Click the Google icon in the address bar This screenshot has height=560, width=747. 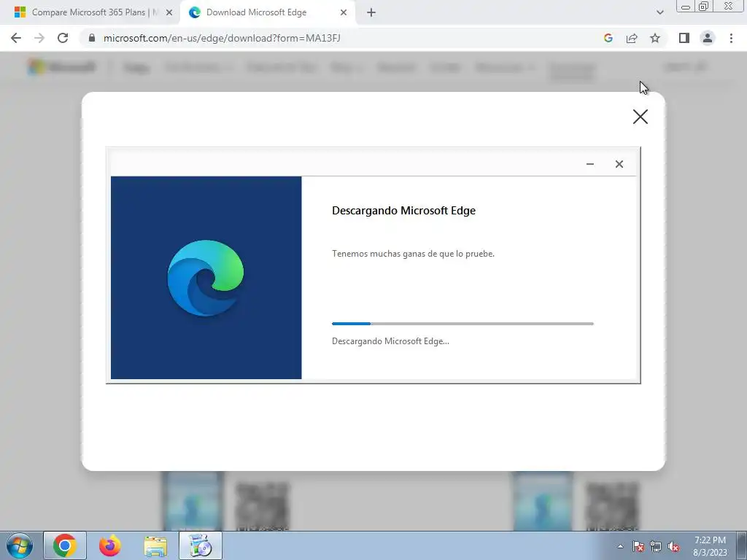pos(608,38)
